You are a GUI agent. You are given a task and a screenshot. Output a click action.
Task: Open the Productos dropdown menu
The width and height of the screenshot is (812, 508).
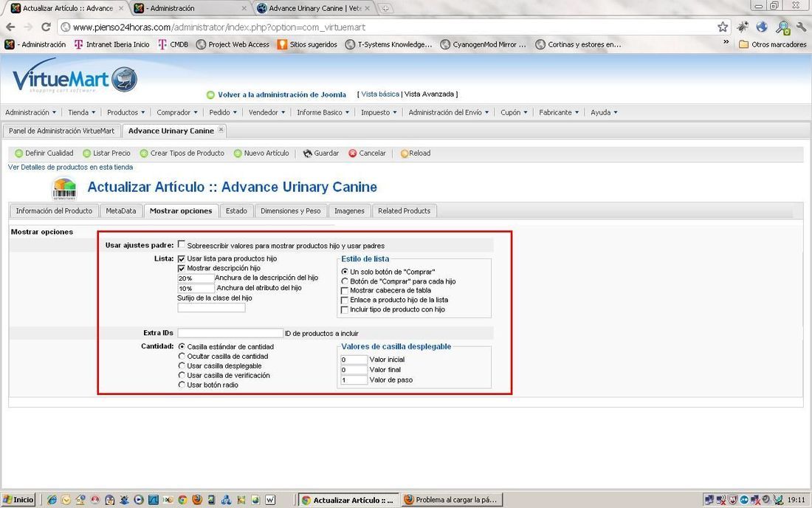pyautogui.click(x=125, y=112)
